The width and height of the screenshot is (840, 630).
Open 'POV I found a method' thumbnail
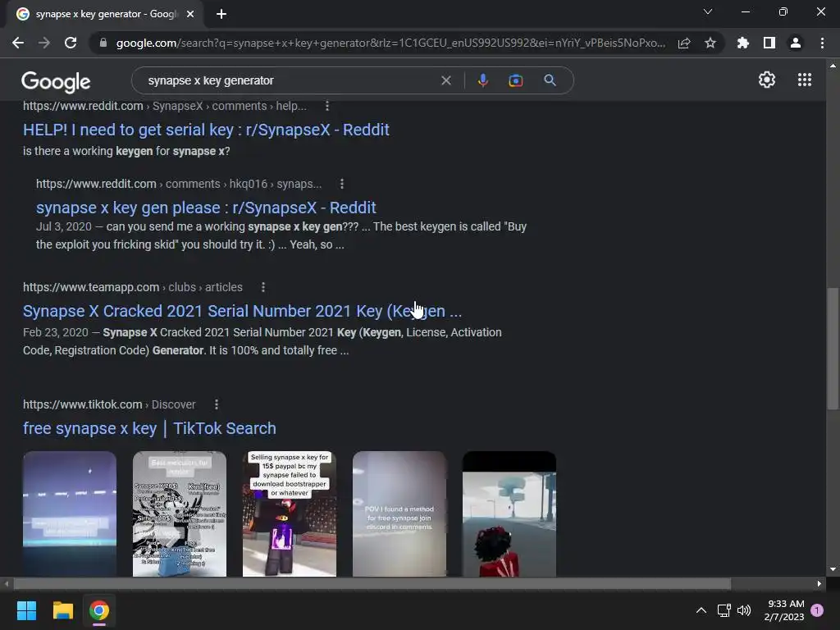click(399, 514)
